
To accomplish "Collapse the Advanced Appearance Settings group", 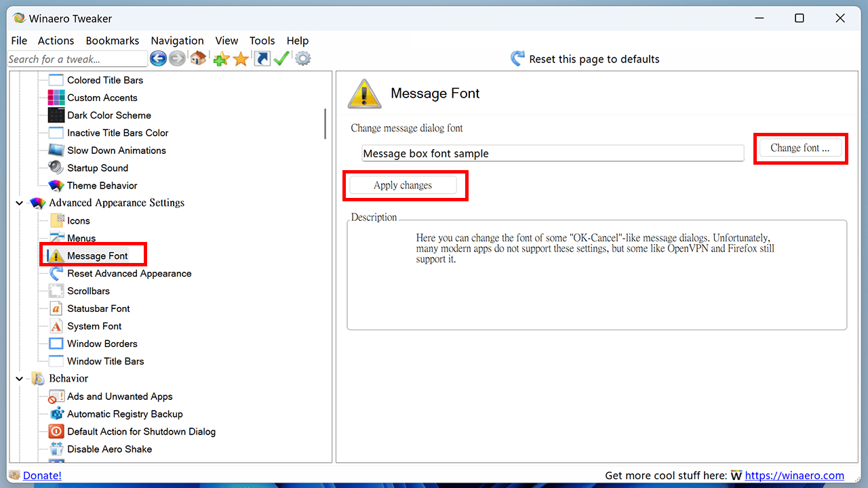I will pos(20,203).
